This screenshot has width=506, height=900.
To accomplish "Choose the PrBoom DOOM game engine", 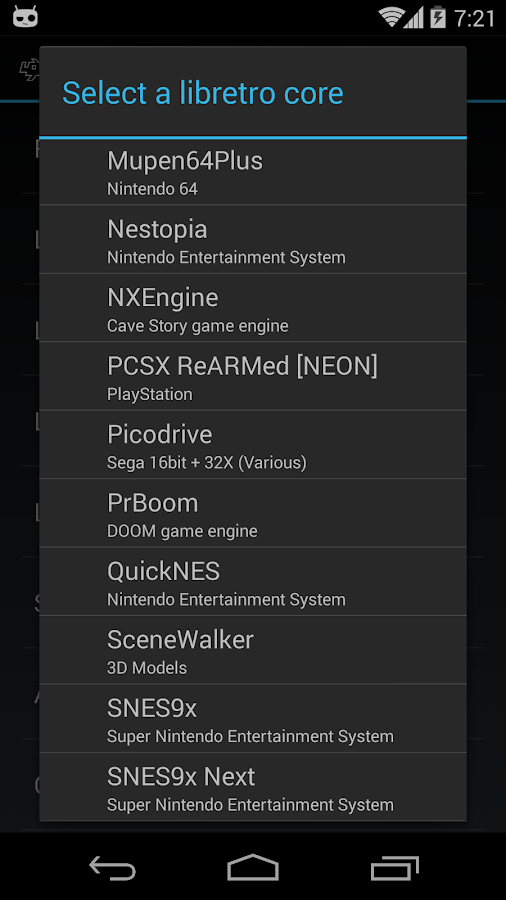I will click(x=252, y=513).
